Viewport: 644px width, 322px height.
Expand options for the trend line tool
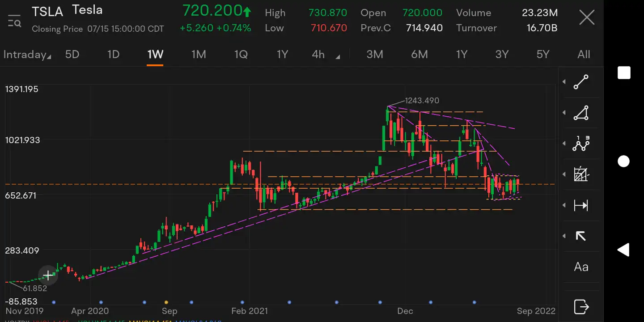click(564, 82)
